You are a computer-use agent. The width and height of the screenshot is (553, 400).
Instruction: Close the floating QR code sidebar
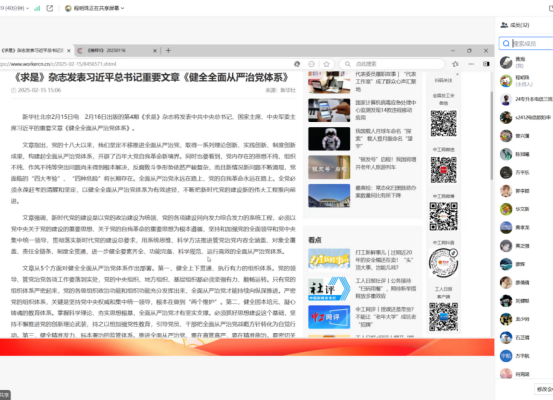(457, 74)
